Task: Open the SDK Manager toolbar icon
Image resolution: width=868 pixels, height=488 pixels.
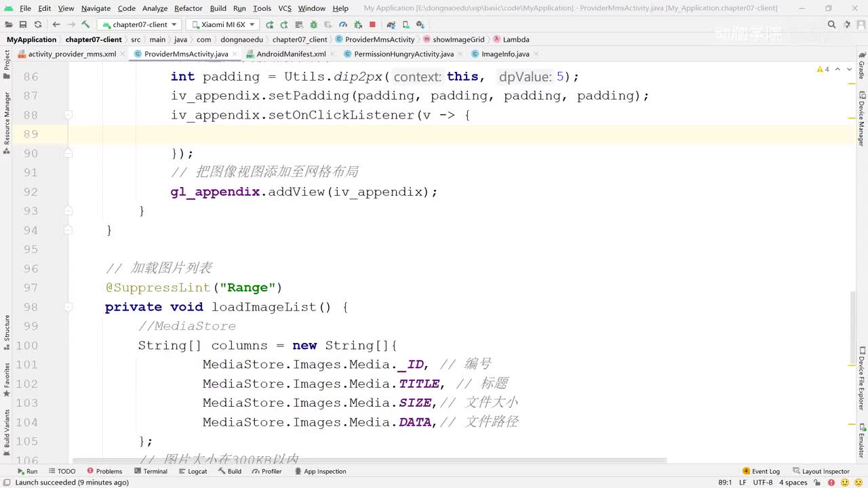Action: [x=420, y=24]
